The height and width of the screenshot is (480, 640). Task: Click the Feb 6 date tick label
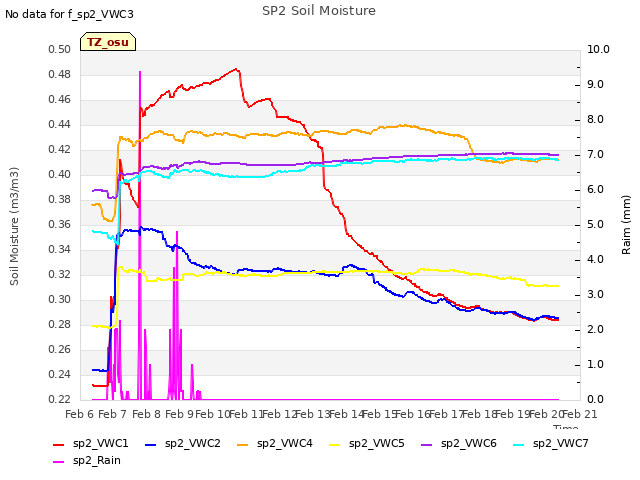pos(79,414)
